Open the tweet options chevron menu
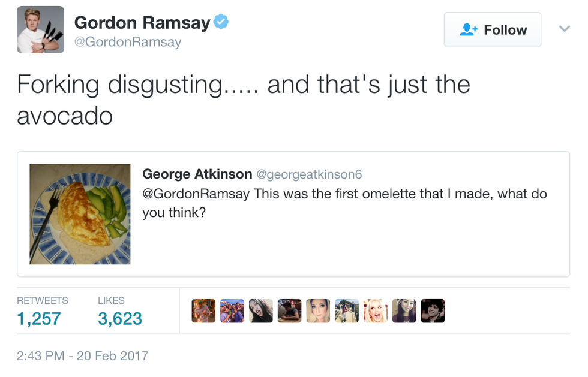The height and width of the screenshot is (377, 588). point(564,29)
